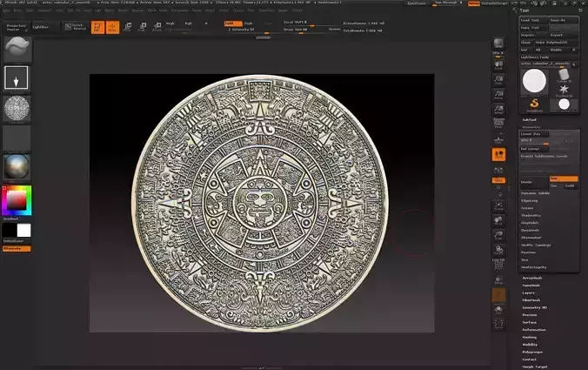This screenshot has height=370, width=588.
Task: Open the current brush thumbnail
Action: (17, 49)
